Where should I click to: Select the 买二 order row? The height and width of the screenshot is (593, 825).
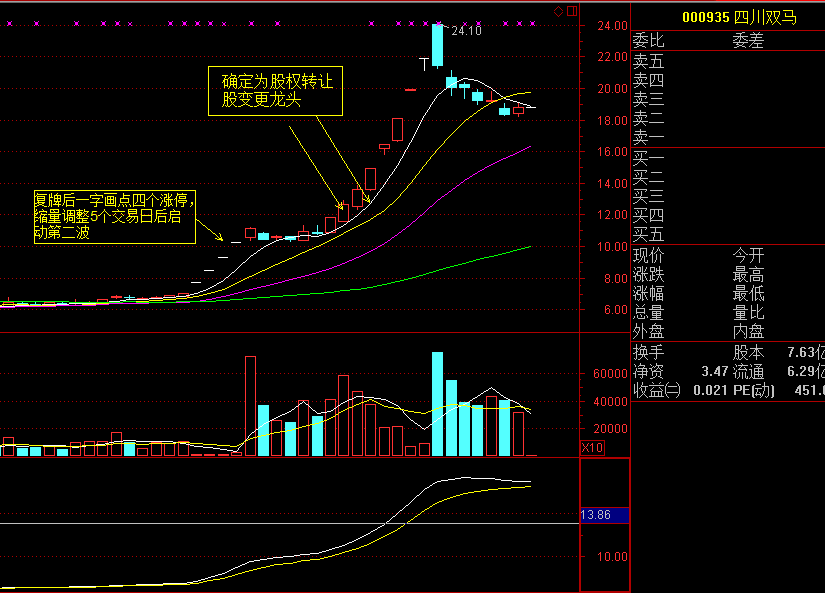(x=728, y=177)
